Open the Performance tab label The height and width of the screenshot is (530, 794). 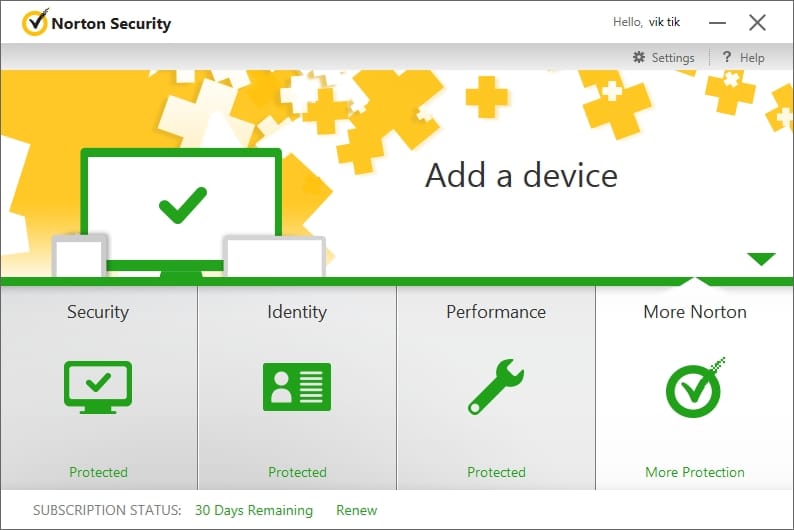click(496, 312)
